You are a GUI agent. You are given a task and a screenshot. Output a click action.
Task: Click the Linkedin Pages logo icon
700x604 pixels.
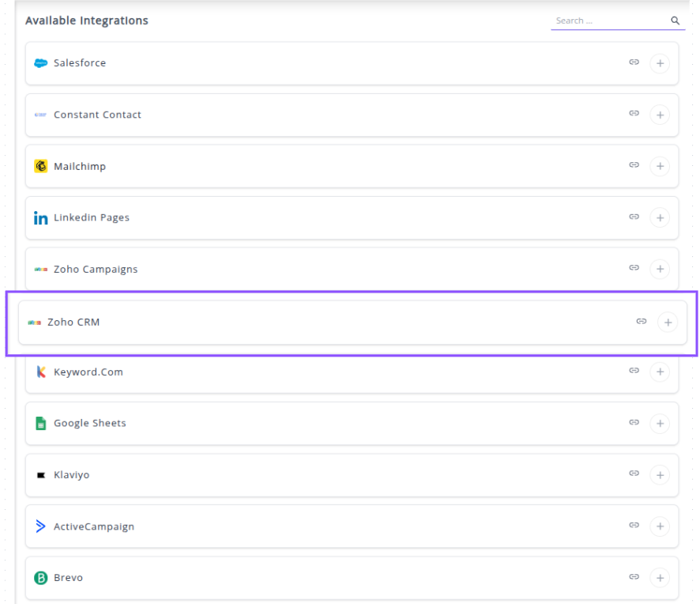point(41,218)
